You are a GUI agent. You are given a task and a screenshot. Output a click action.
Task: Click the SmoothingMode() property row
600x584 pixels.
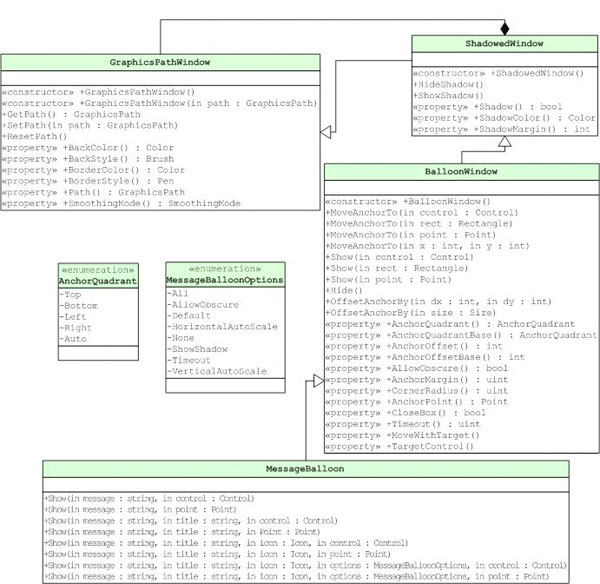(x=121, y=203)
